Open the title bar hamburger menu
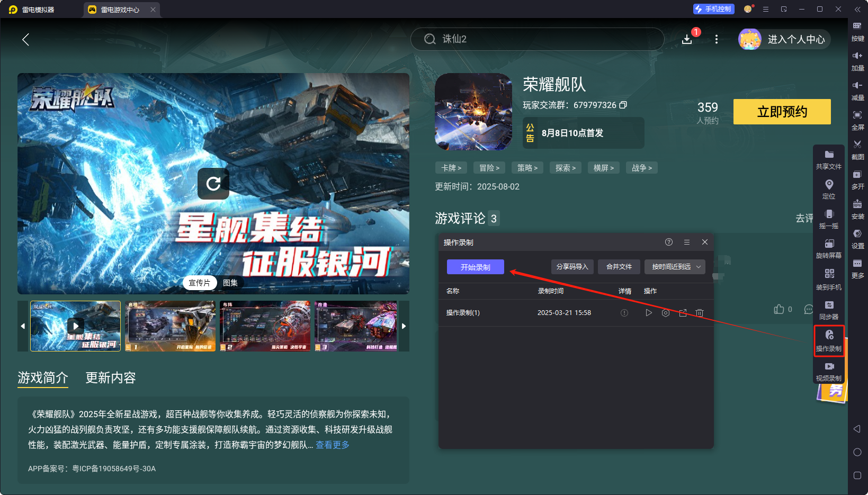868x495 pixels. [x=766, y=9]
